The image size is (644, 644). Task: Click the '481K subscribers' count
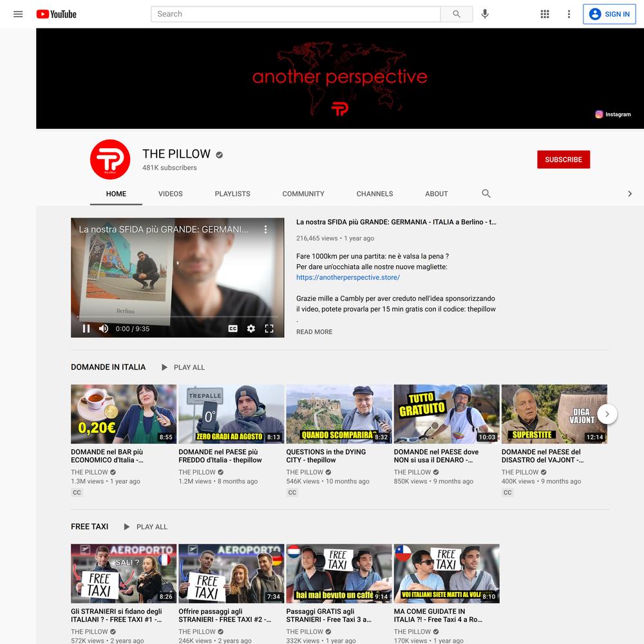[x=169, y=167]
